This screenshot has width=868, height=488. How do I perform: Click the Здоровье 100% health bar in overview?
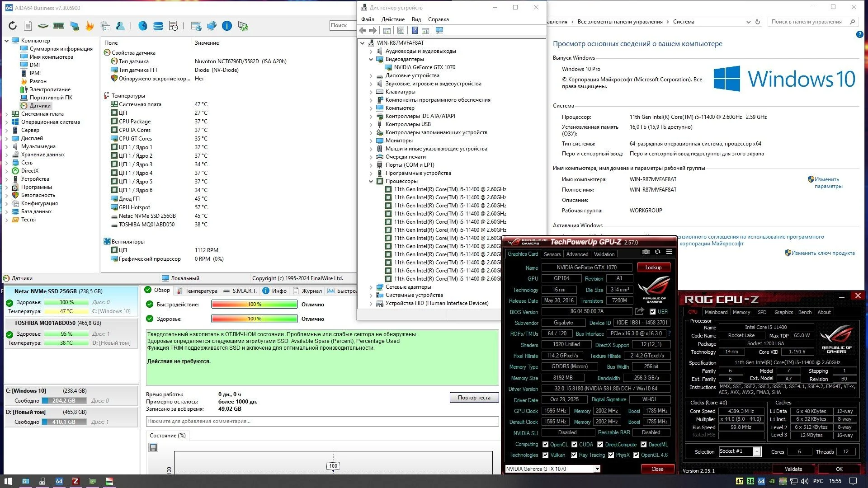click(x=255, y=319)
